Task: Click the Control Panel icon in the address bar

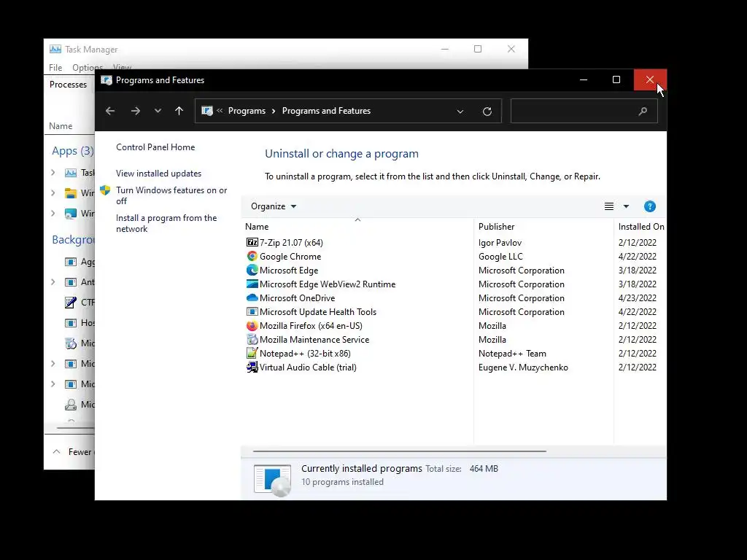Action: [207, 111]
